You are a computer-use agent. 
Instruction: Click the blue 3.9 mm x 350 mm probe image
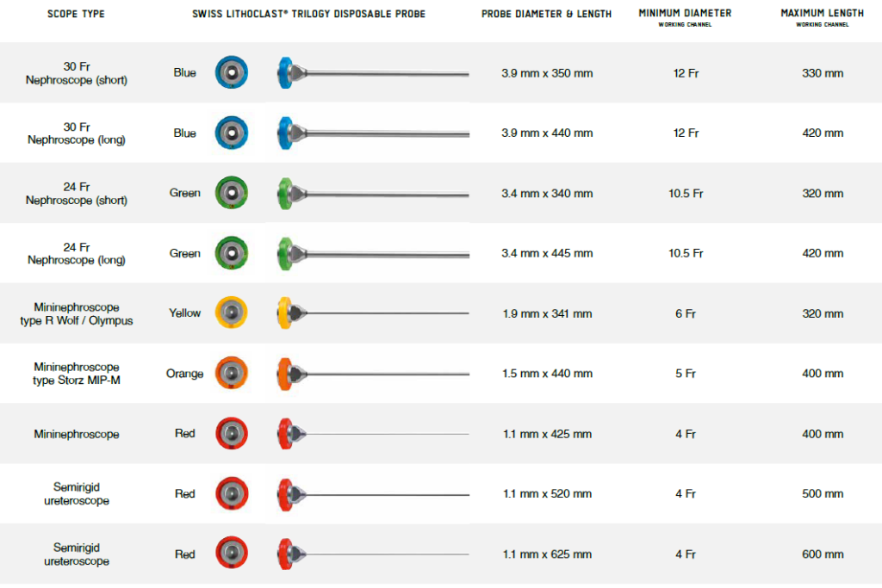372,72
